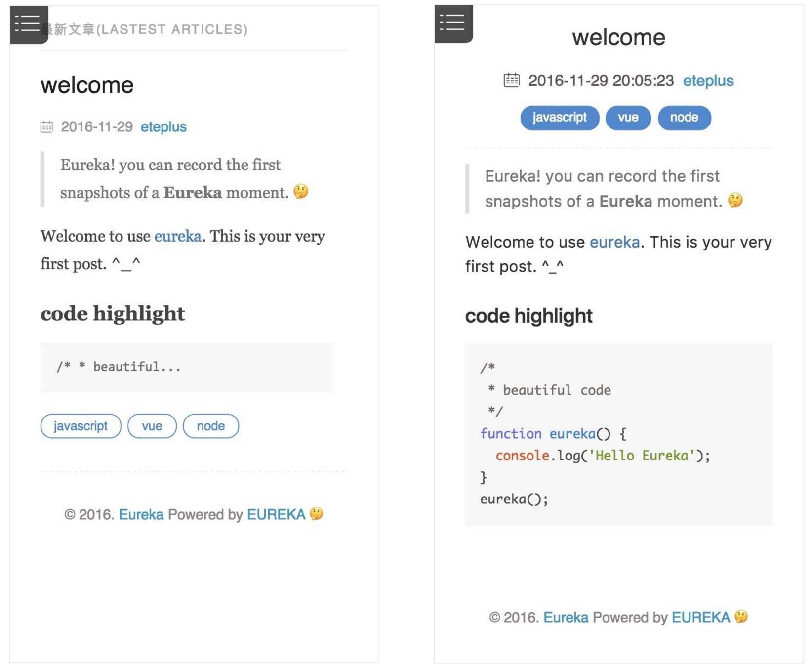Click the 'eureka();' code line

[514, 499]
